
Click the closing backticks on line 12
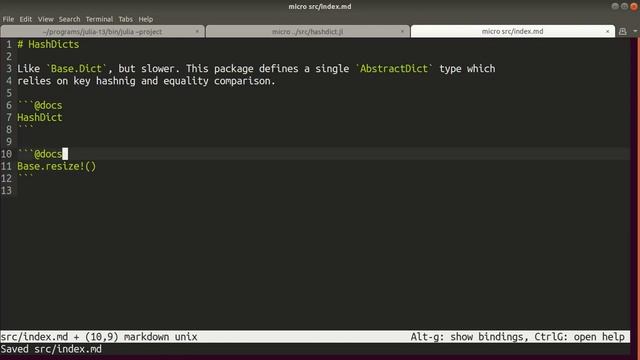pos(25,177)
